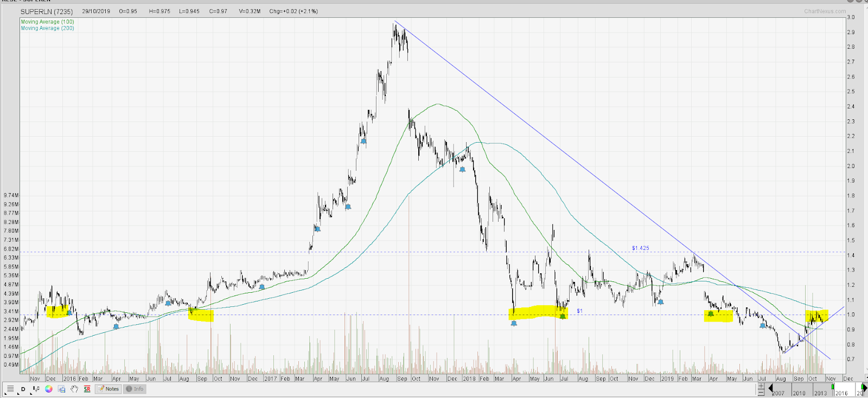Click the 2019 label on the time axis

click(667, 378)
